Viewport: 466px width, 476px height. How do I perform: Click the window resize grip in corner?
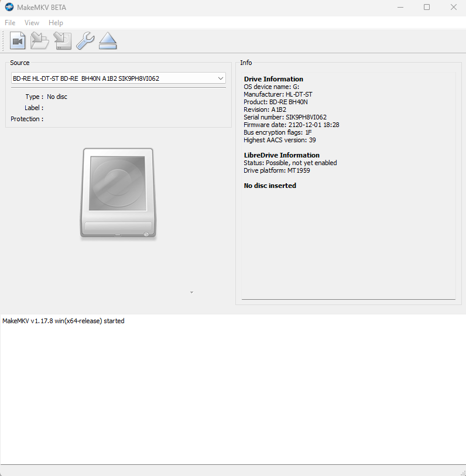(x=462, y=473)
